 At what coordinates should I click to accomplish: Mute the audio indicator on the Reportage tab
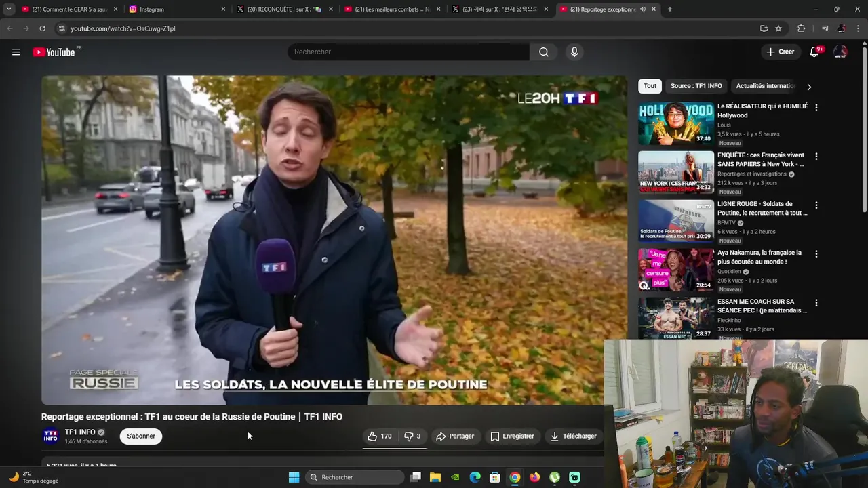point(642,9)
